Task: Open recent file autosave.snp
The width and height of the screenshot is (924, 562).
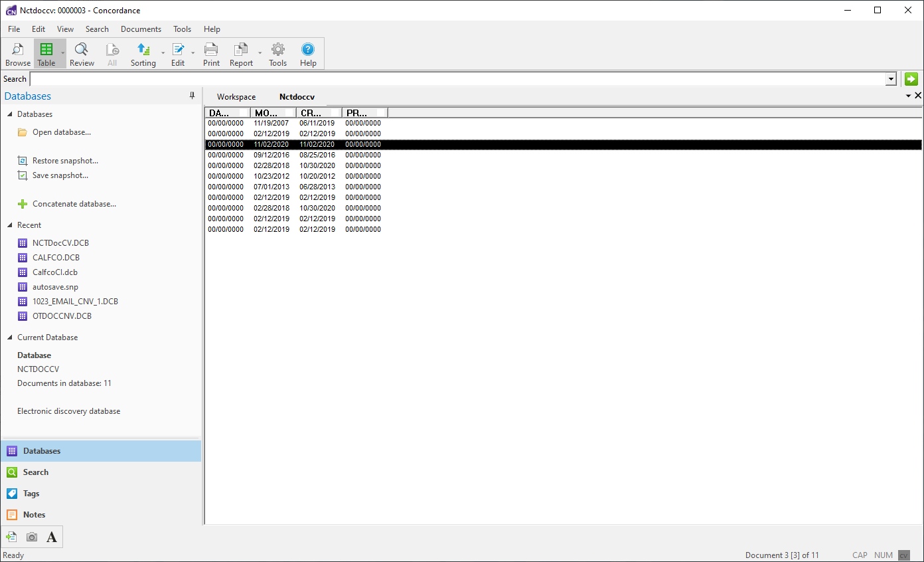Action: 55,287
